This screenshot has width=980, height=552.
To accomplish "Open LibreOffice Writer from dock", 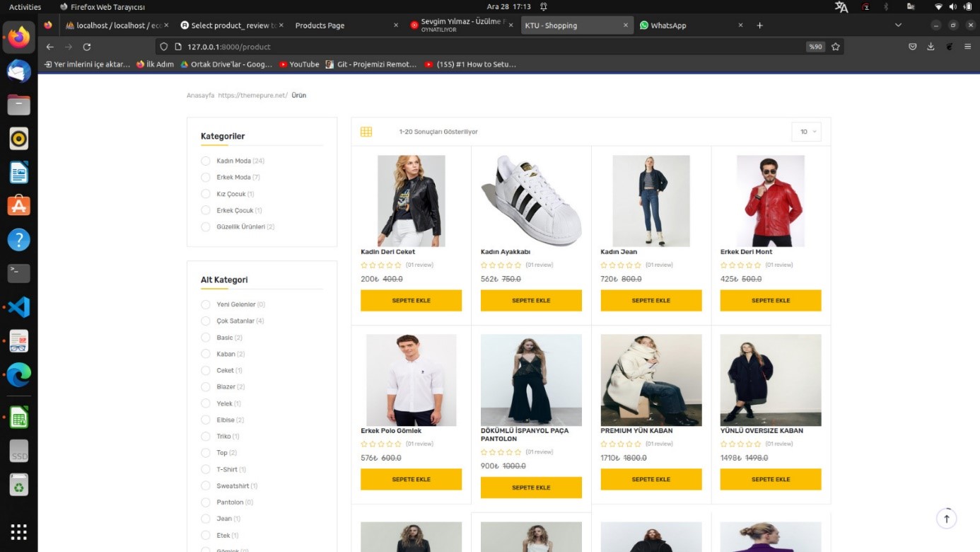I will coord(19,172).
